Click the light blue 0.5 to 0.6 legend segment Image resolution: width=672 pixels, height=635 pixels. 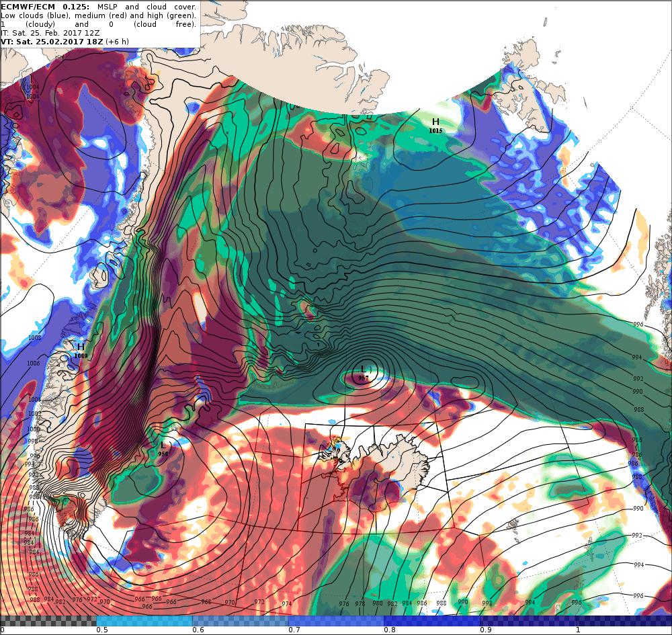(x=144, y=621)
